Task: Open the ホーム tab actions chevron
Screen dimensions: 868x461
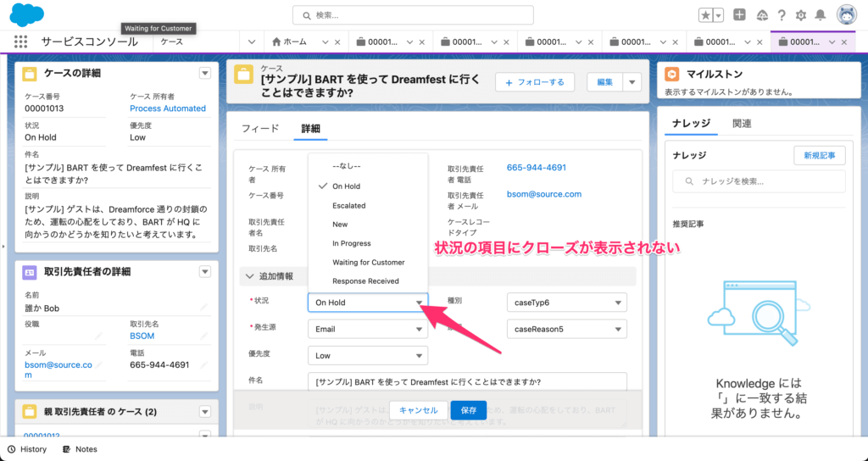Action: pos(325,42)
